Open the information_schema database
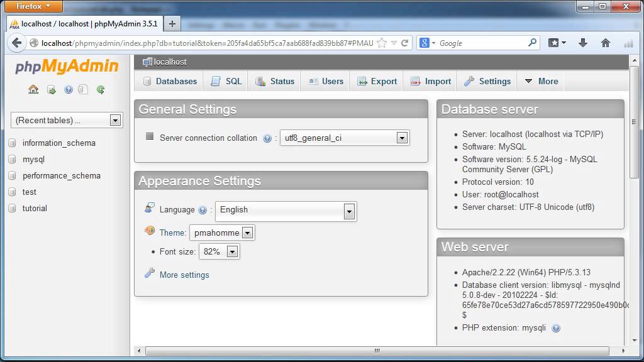Image resolution: width=644 pixels, height=362 pixels. pos(58,143)
